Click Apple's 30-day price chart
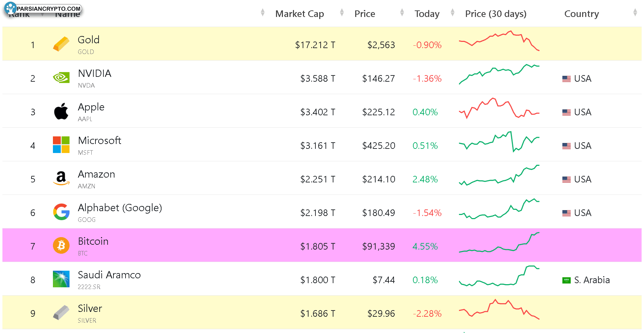 (499, 108)
